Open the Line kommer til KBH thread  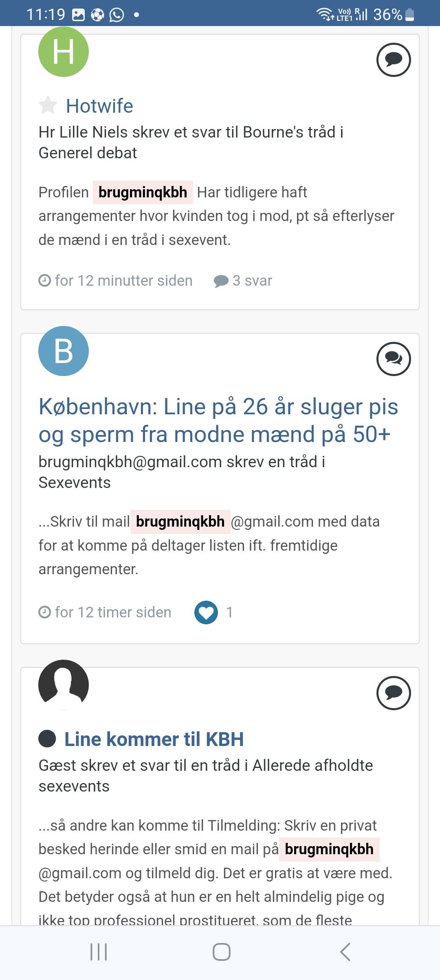click(x=154, y=739)
